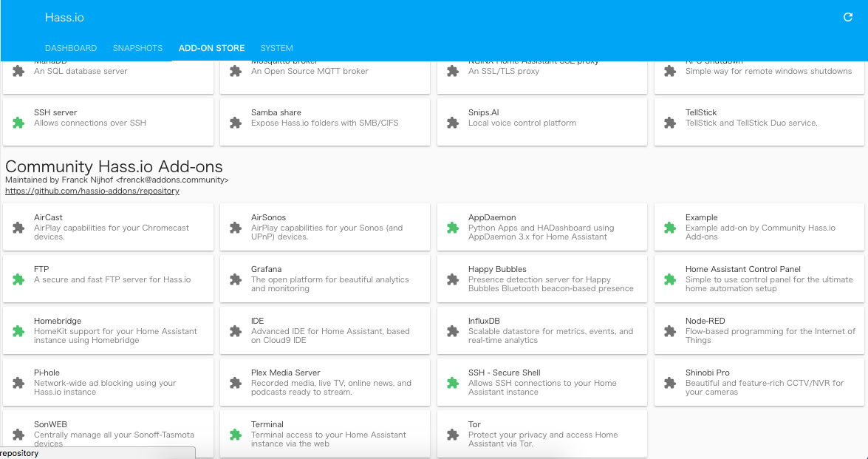Click the NGINX SSL/TLS proxy card

click(542, 78)
